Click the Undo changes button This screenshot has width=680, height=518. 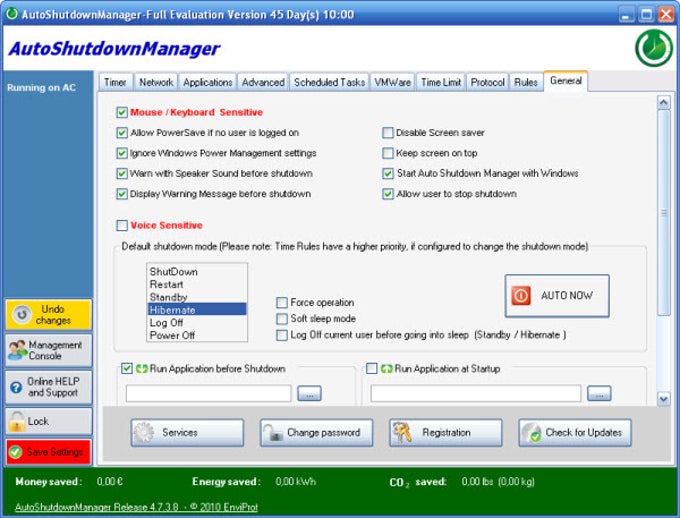tap(49, 315)
